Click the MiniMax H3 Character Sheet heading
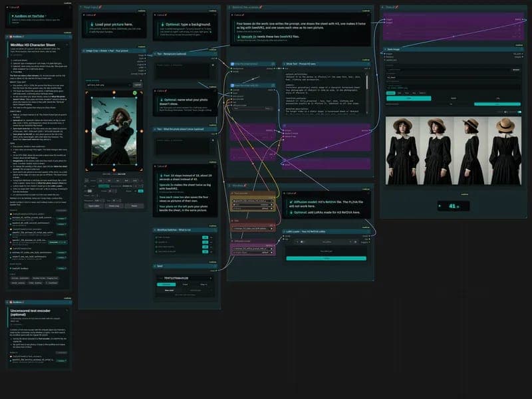This screenshot has height=399, width=532. 33,45
